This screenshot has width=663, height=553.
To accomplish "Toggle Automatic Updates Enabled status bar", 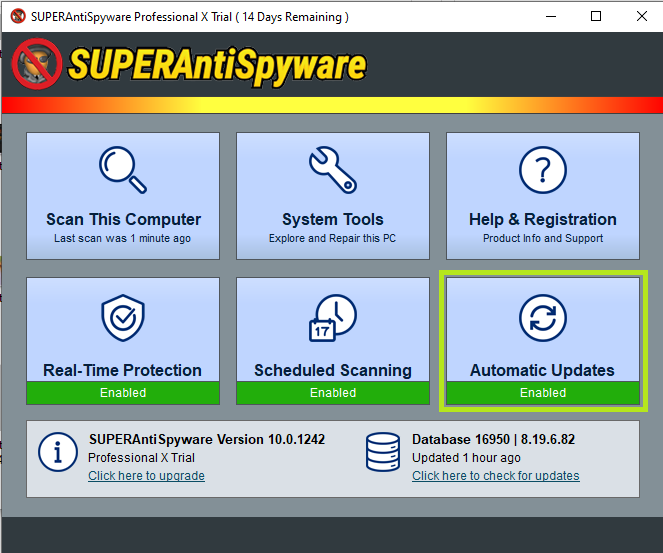I will (x=543, y=393).
